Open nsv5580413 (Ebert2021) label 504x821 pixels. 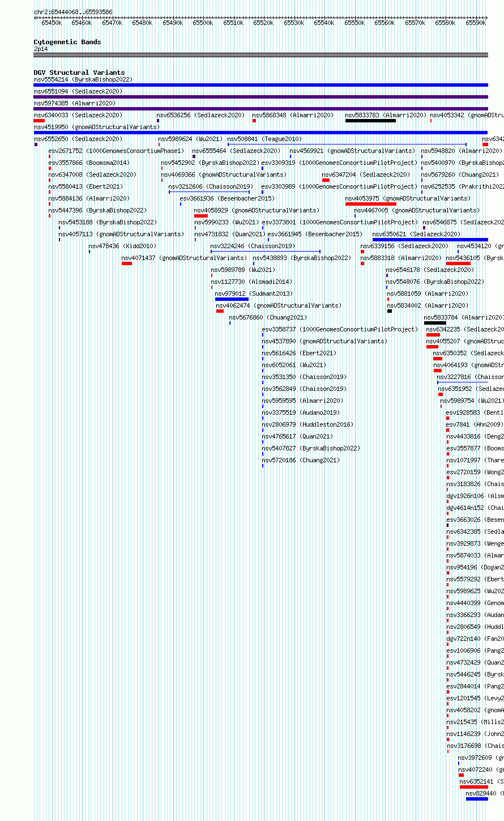[86, 186]
